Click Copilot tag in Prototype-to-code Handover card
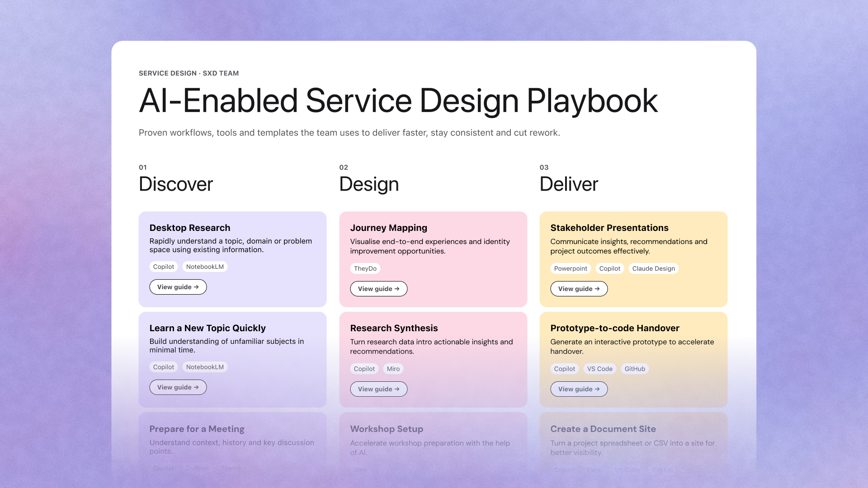This screenshot has height=488, width=868. coord(565,369)
